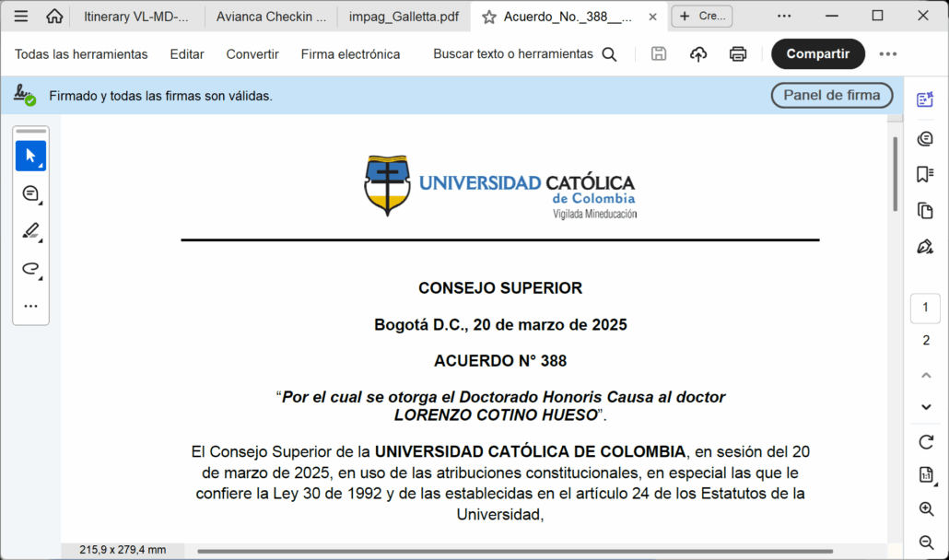
Task: Zoom in on the document
Action: (x=926, y=509)
